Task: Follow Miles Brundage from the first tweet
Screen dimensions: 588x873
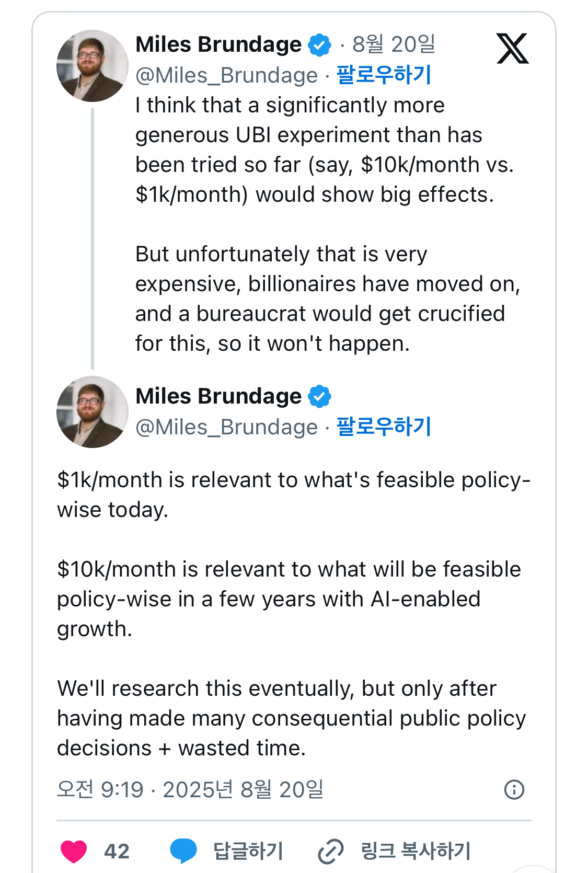Action: tap(384, 75)
